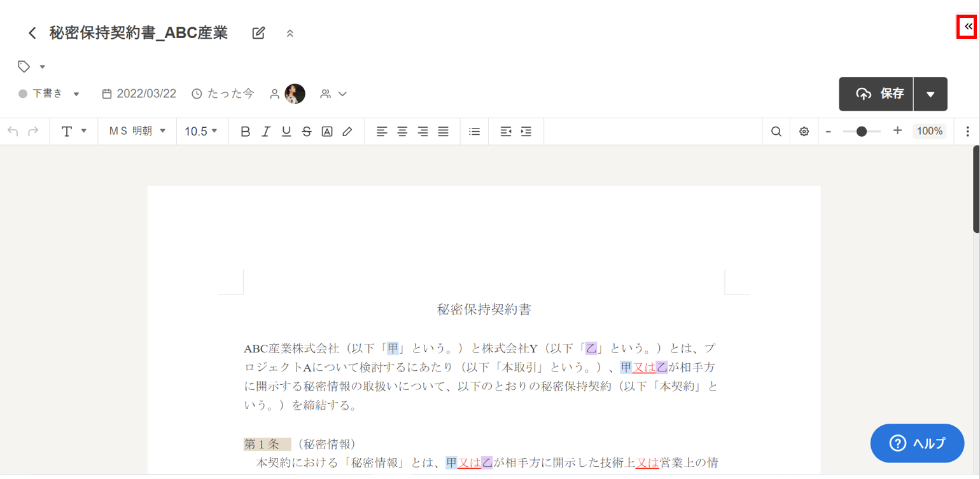
Task: Insert a bulleted list
Action: (474, 132)
